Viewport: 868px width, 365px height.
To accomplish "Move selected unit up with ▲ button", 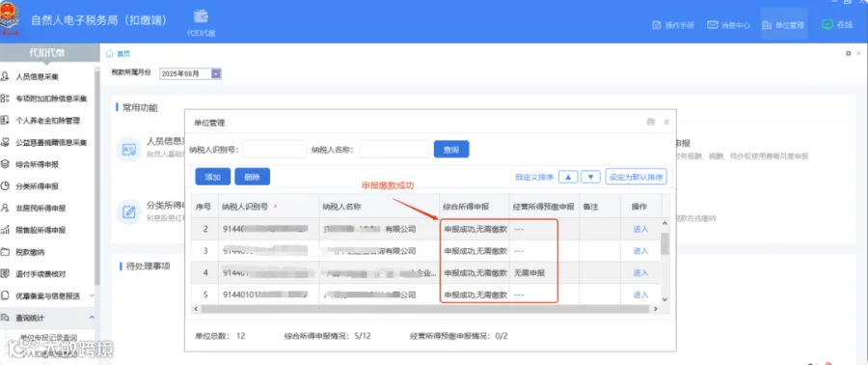I will click(568, 178).
